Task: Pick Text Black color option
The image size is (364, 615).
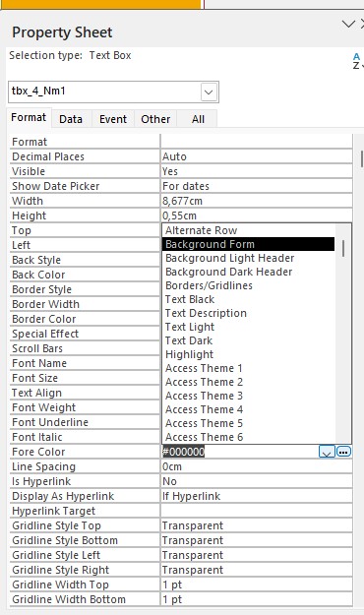Action: point(248,299)
